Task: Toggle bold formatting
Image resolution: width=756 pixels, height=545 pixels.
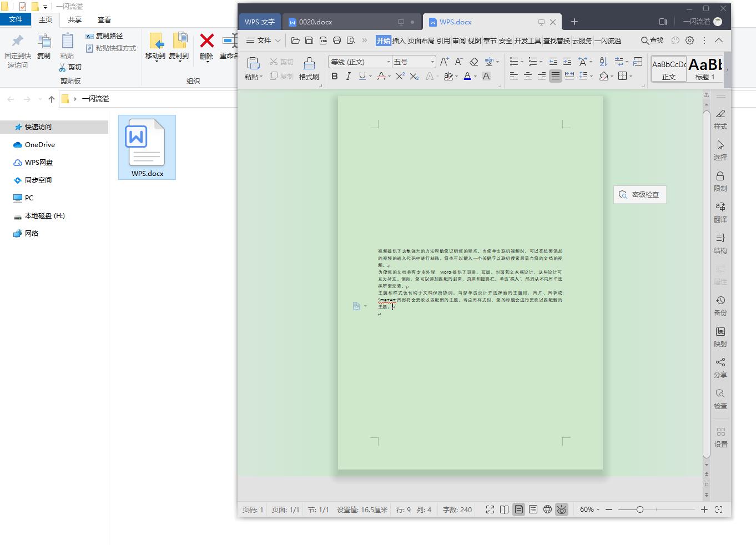Action: click(334, 76)
